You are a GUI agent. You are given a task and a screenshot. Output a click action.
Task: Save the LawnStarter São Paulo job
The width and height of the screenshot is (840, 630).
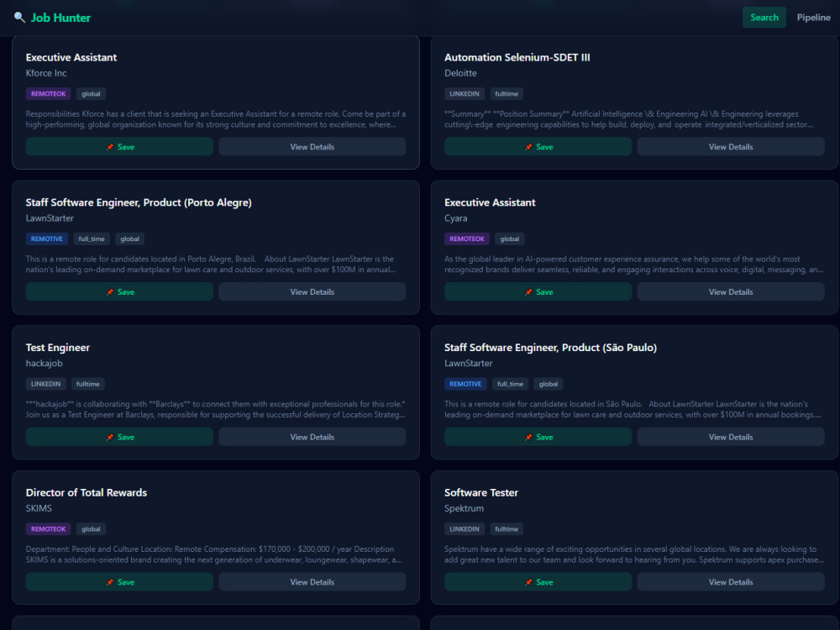click(x=538, y=437)
